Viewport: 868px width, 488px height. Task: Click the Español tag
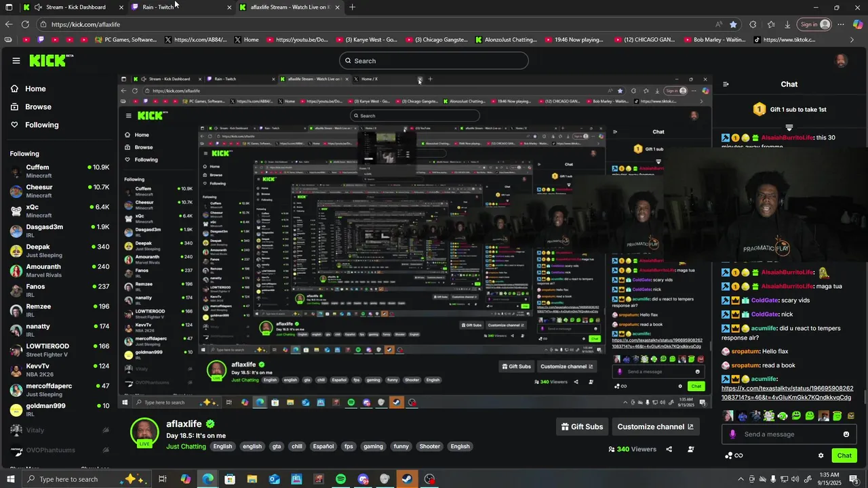point(323,447)
